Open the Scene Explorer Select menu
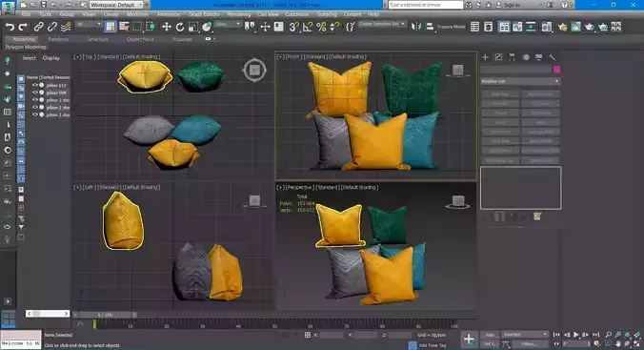This screenshot has width=644, height=350. [30, 58]
